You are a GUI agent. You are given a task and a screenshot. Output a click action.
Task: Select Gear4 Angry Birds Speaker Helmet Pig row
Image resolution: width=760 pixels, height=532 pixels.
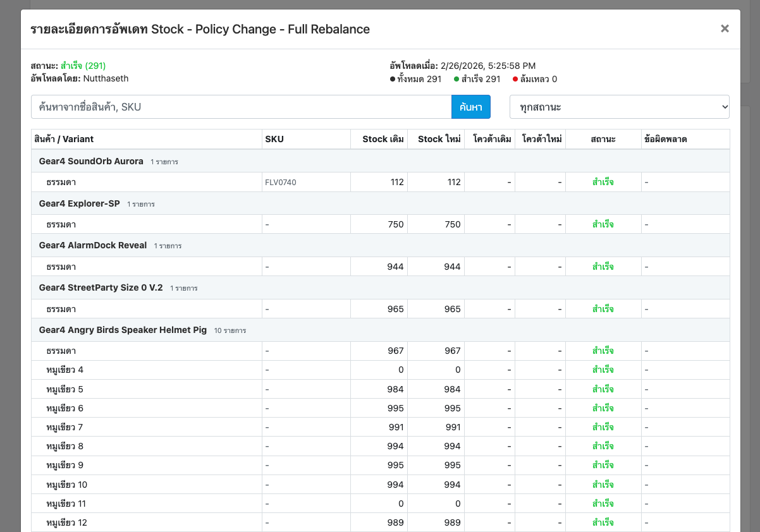381,330
